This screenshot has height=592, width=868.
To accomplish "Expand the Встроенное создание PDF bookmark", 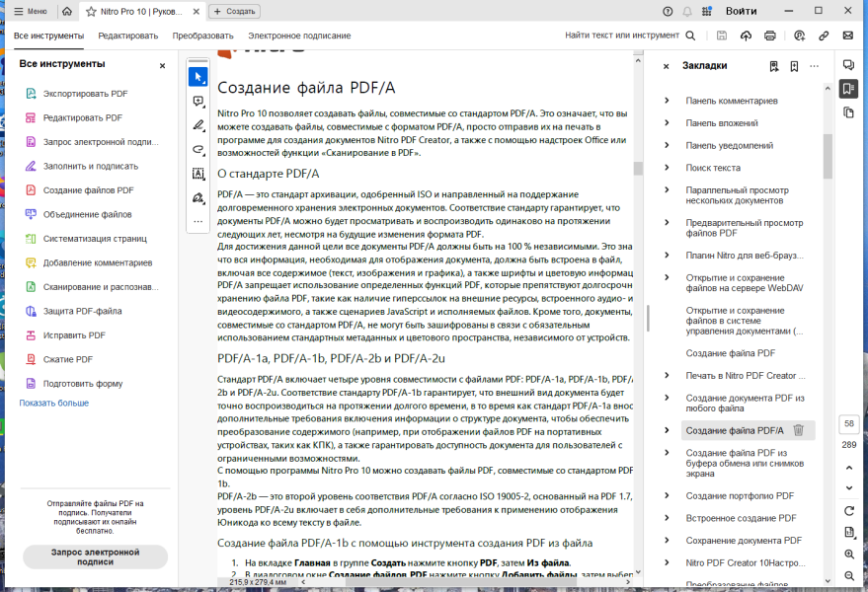I will (x=667, y=518).
